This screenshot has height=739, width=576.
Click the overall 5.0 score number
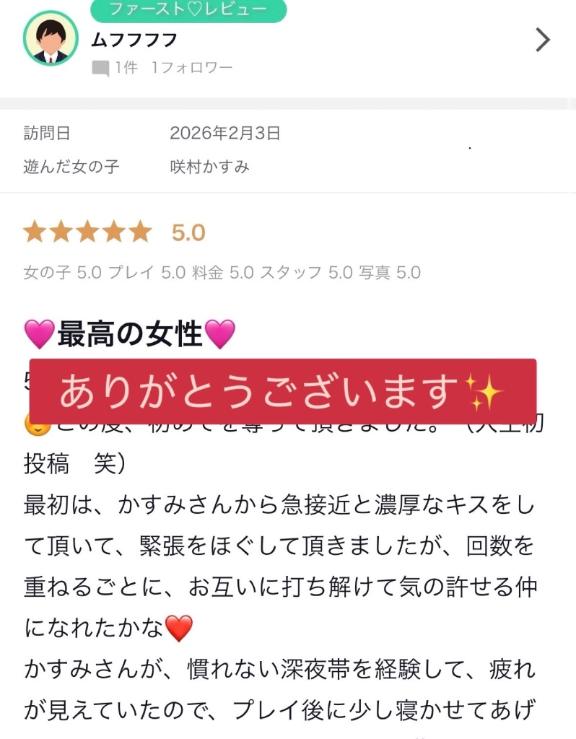[x=189, y=233]
